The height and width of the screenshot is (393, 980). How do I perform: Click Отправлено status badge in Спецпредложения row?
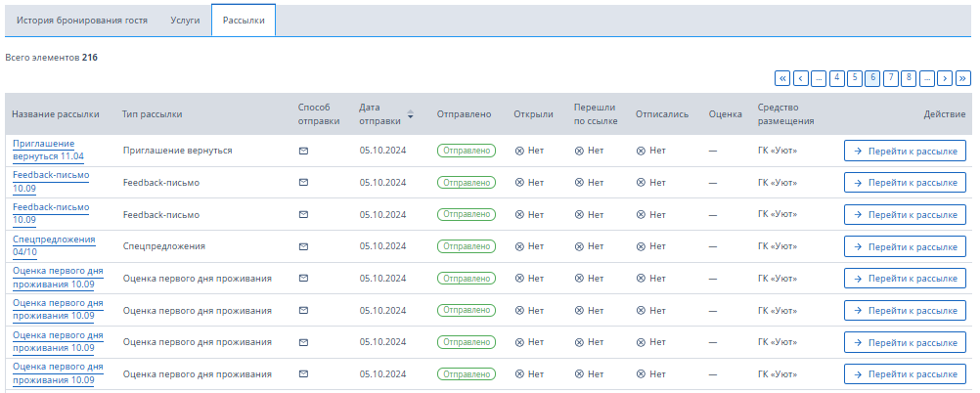[467, 246]
